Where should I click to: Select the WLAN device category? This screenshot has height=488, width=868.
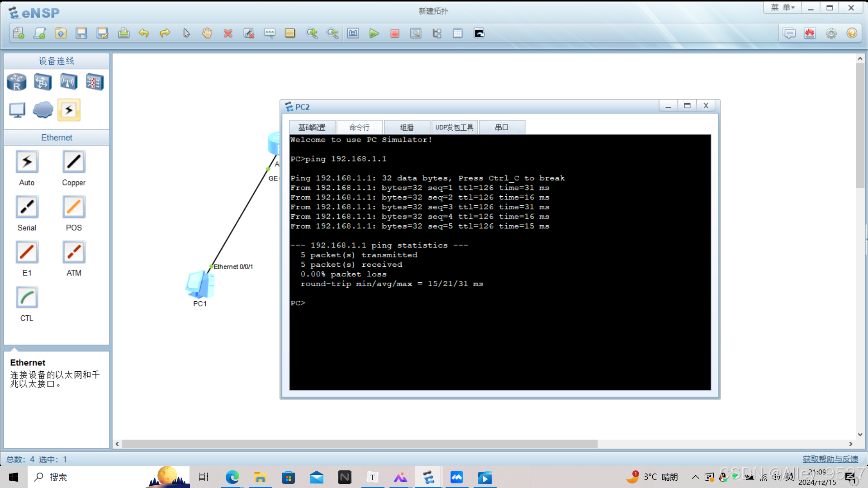coord(69,82)
